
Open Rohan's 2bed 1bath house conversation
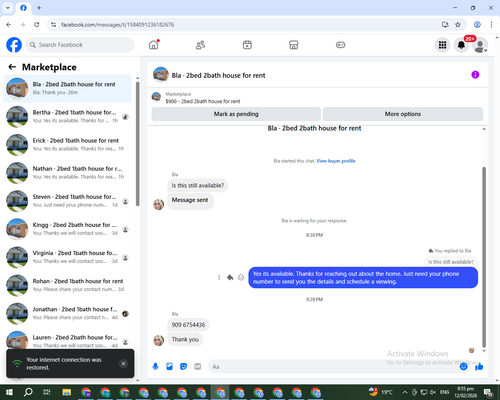point(67,285)
